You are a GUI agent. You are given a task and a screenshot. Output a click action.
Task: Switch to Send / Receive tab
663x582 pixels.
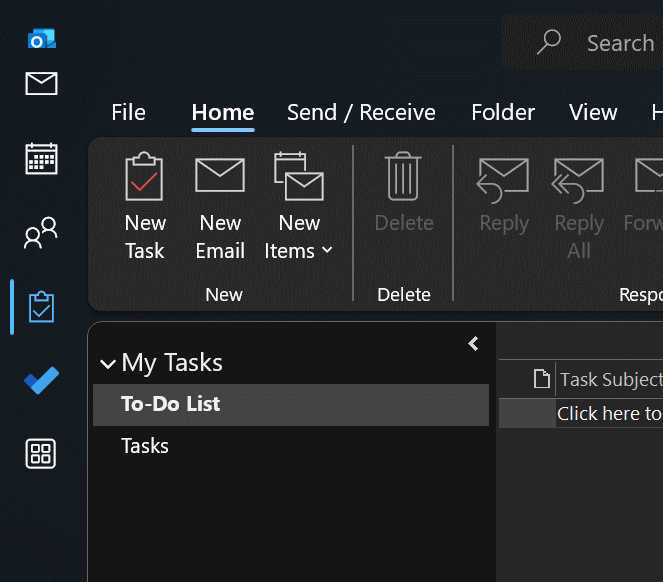point(361,113)
